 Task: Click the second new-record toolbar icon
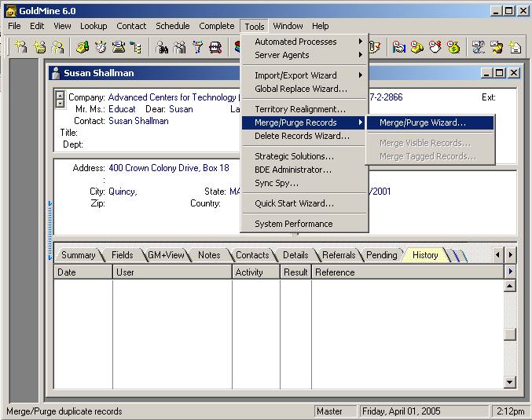point(40,47)
